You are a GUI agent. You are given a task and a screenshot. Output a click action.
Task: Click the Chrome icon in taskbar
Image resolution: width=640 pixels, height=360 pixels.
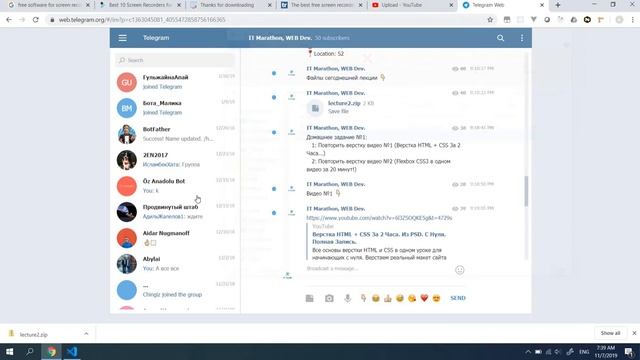[x=51, y=351]
